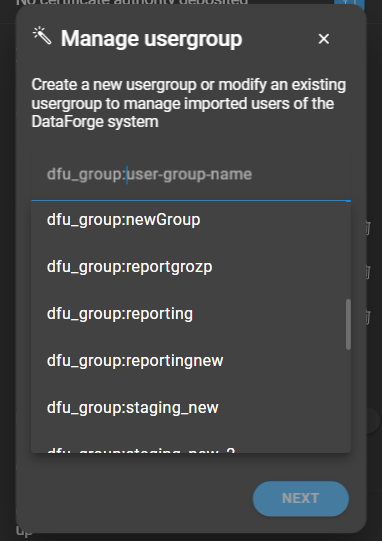Click the usergroup name input field
The width and height of the screenshot is (382, 541).
click(x=191, y=174)
